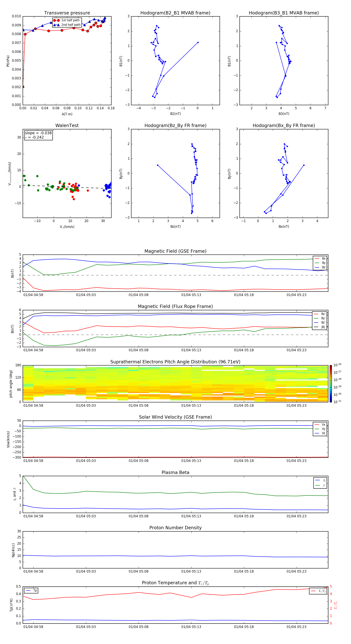Click the lowest red point in Transverse pressure
The image size is (351, 644).
(23, 87)
